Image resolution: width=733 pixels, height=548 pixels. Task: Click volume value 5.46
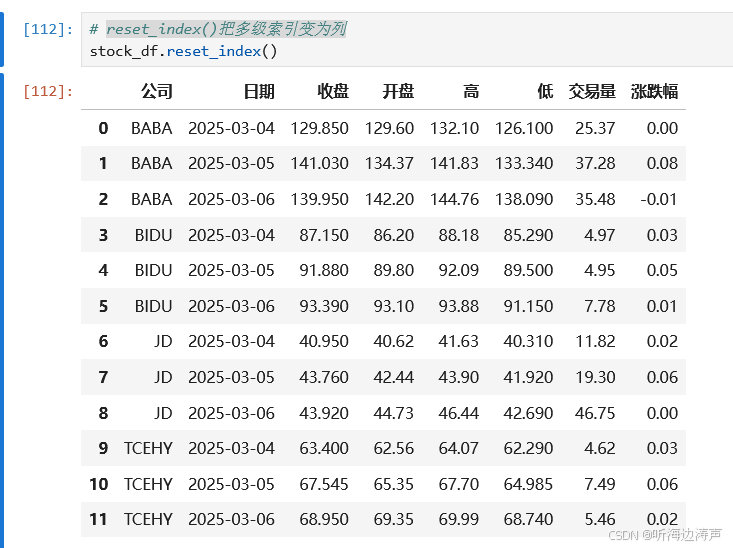point(600,519)
